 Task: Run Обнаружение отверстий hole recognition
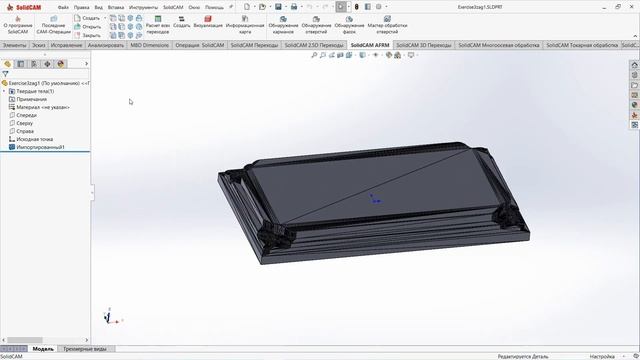[x=316, y=25]
